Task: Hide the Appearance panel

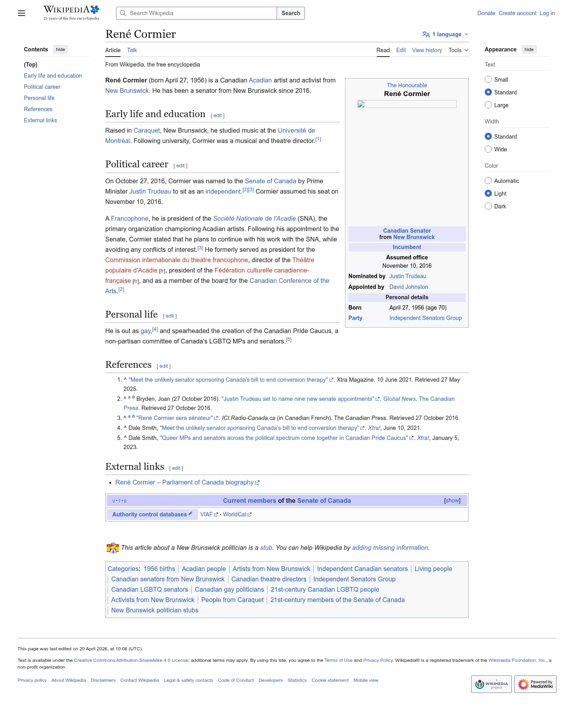Action: (529, 49)
